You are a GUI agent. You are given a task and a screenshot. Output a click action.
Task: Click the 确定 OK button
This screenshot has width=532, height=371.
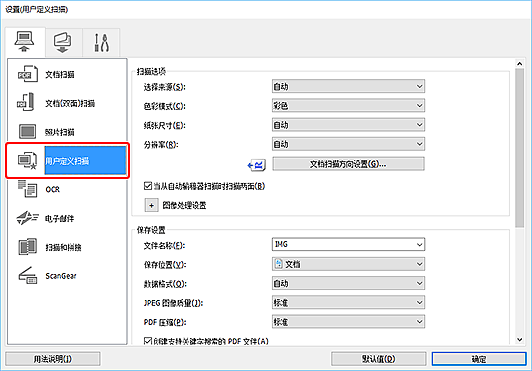(479, 359)
